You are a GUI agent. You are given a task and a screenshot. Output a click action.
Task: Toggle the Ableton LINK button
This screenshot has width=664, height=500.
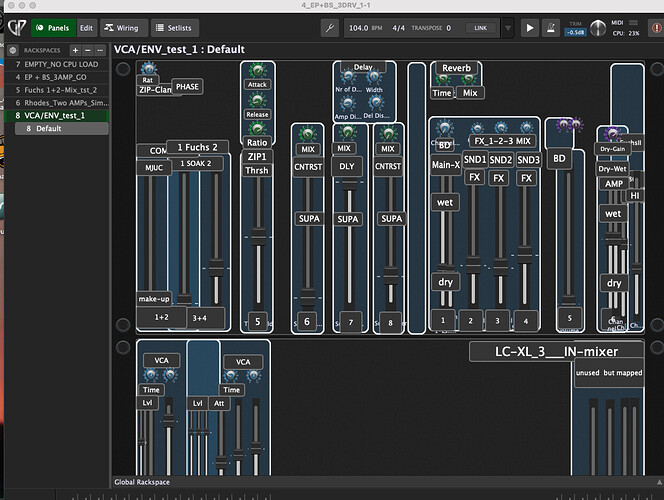481,28
